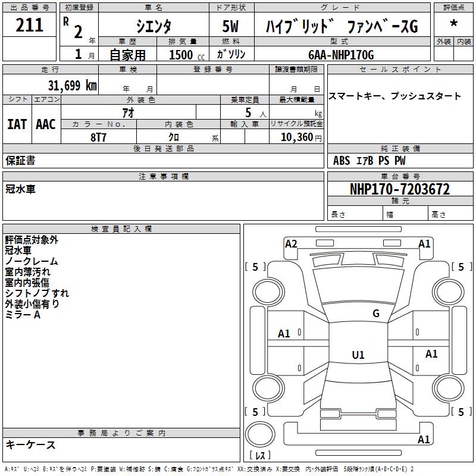Viewport: 476px width, 476px height.
Task: Click the recycle deposit 10,360 yen field
Action: point(296,137)
